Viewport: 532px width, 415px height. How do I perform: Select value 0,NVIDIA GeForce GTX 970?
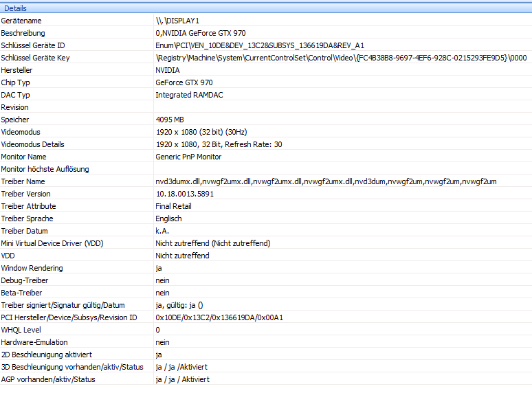pos(201,33)
